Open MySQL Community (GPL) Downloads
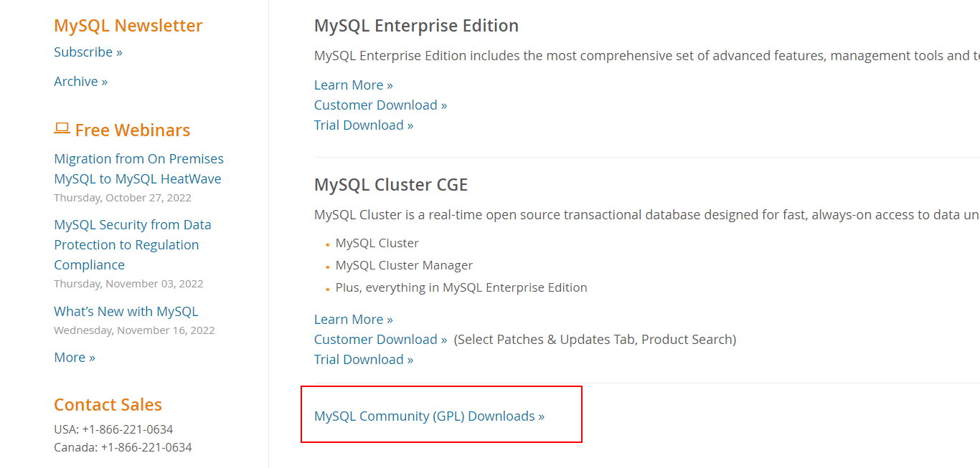Viewport: 980px width, 468px height. (x=428, y=416)
